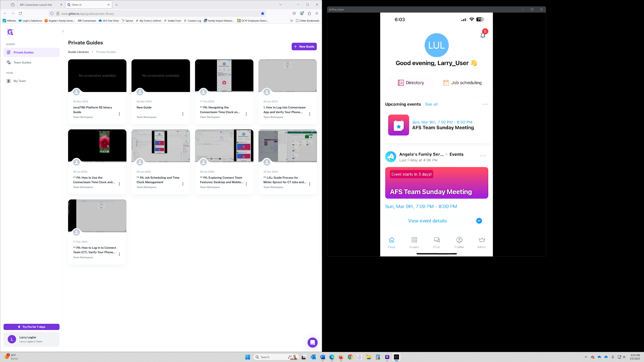The image size is (644, 362).
Task: Open options menu for the New Guide card
Action: 183,114
